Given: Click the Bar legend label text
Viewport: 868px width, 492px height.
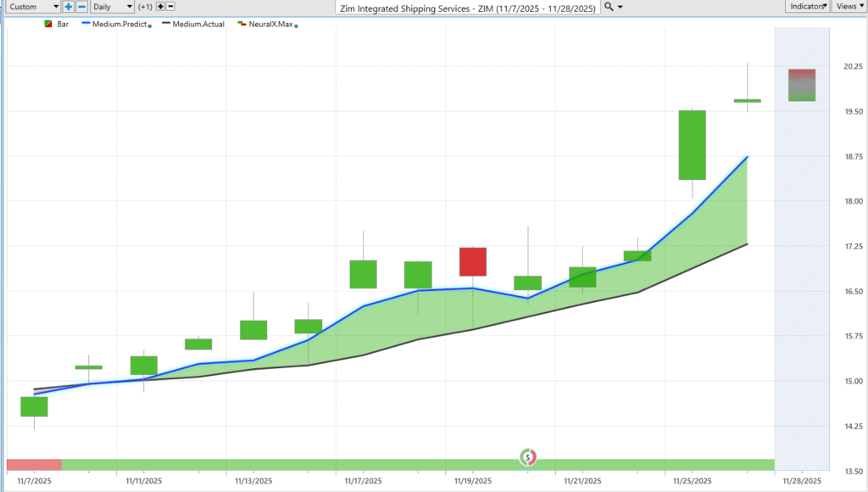Looking at the screenshot, I should click(x=64, y=25).
